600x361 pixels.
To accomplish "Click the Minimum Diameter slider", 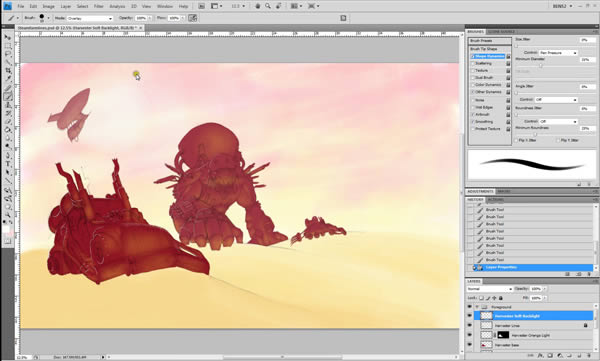I will coord(541,65).
